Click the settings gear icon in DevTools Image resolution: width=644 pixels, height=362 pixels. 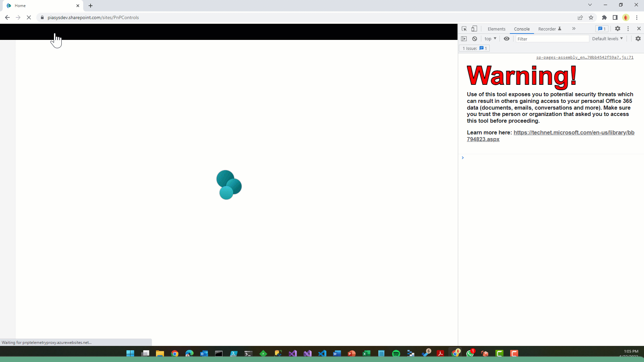(x=618, y=28)
